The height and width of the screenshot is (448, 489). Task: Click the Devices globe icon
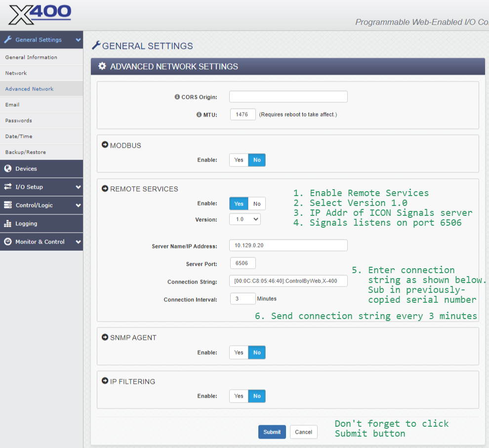tap(8, 169)
